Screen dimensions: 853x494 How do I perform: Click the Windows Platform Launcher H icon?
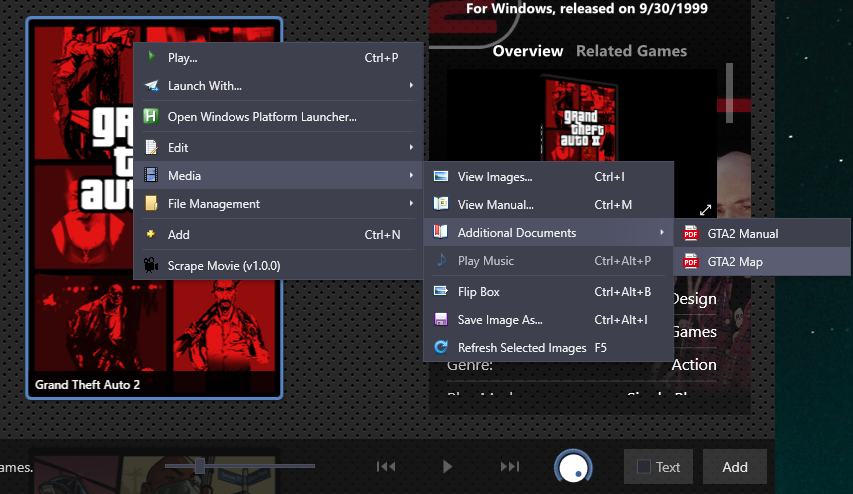click(x=151, y=116)
